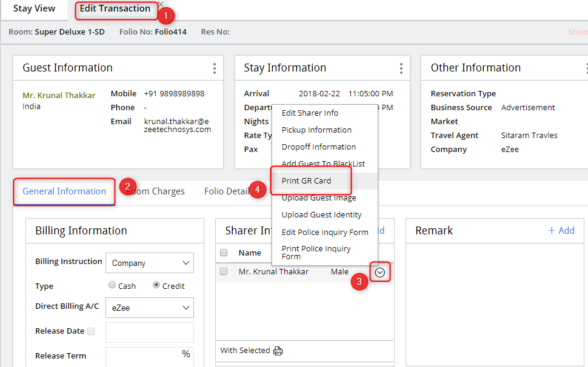Viewport: 588px width, 367px height.
Task: Switch to Stay View tab
Action: point(35,8)
